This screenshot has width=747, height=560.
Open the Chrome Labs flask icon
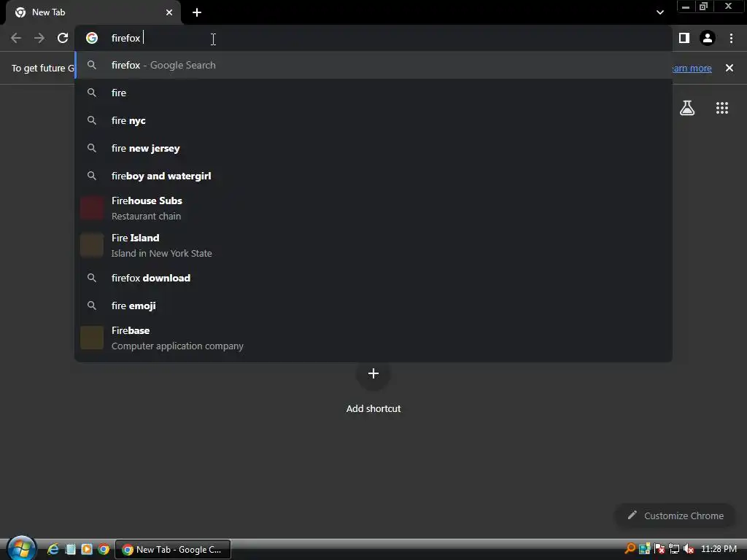(x=687, y=108)
